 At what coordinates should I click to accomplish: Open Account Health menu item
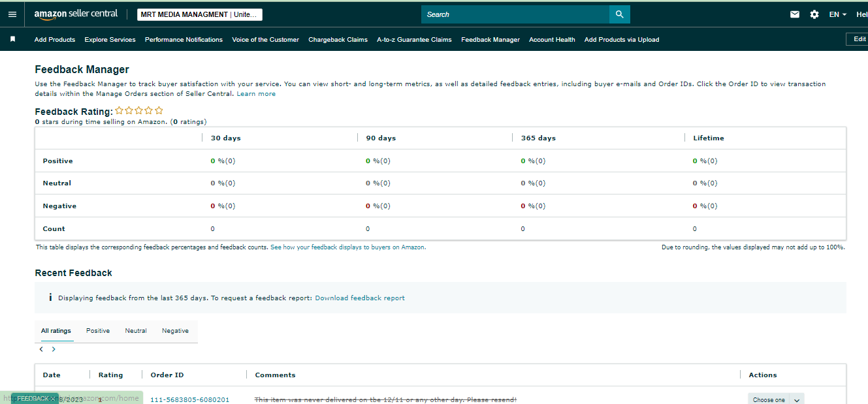[x=552, y=40]
